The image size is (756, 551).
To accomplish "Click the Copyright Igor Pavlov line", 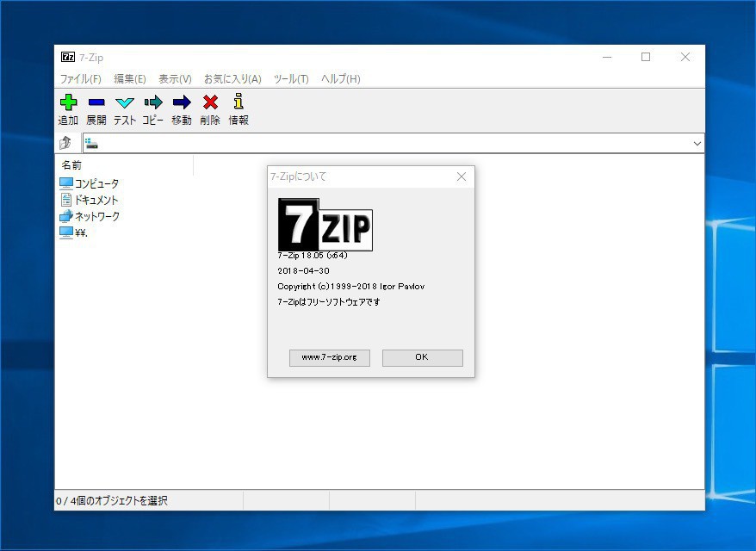I will (x=351, y=287).
